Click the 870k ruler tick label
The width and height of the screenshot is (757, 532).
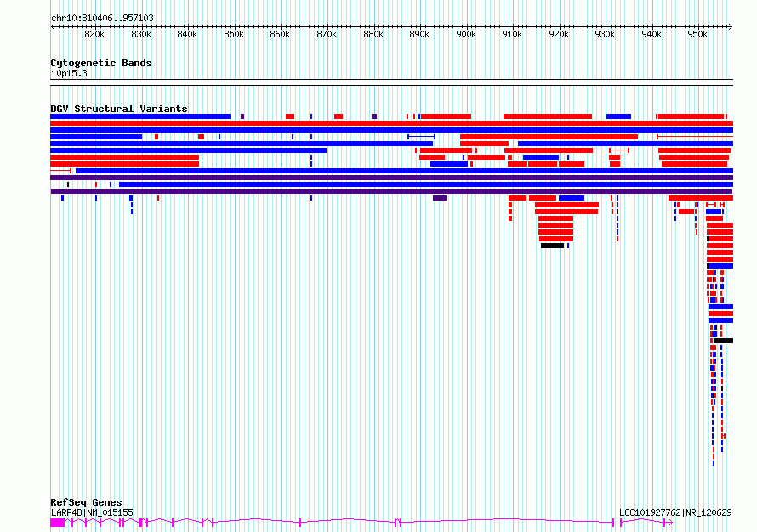(327, 34)
